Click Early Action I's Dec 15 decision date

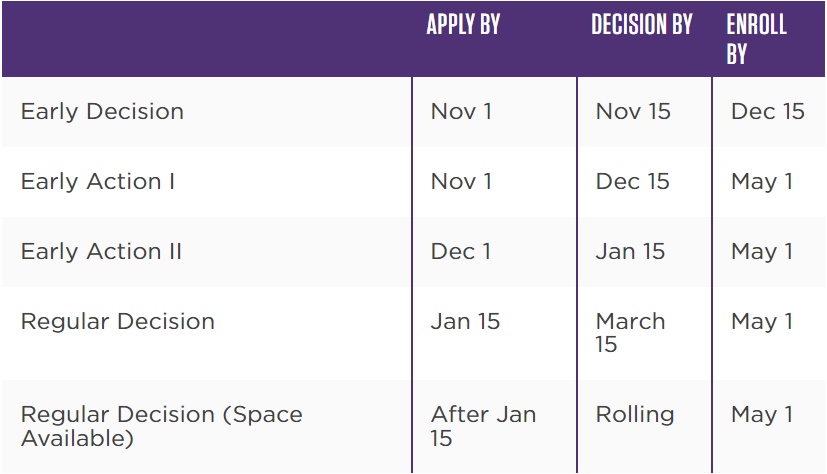[632, 181]
